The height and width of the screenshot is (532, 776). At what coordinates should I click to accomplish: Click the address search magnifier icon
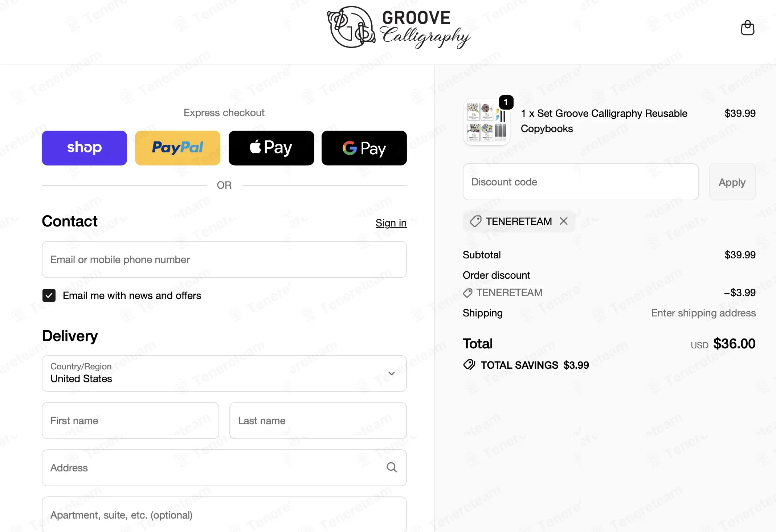tap(392, 467)
